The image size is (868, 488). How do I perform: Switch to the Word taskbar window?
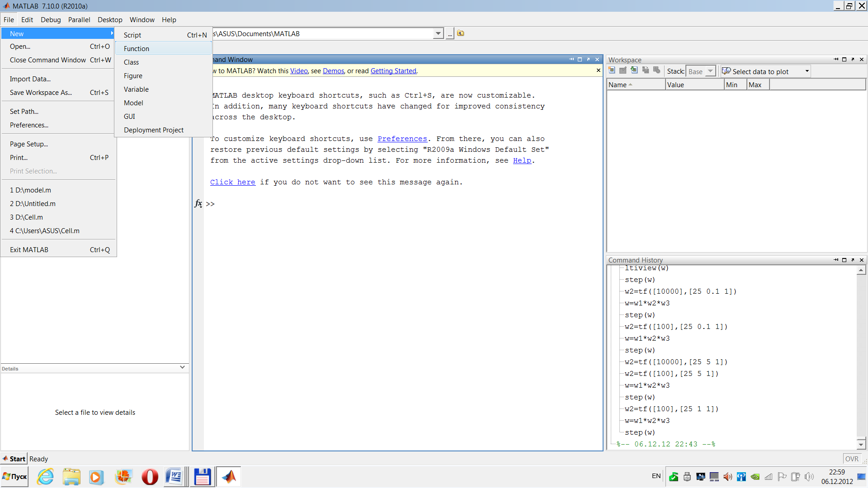tap(174, 477)
